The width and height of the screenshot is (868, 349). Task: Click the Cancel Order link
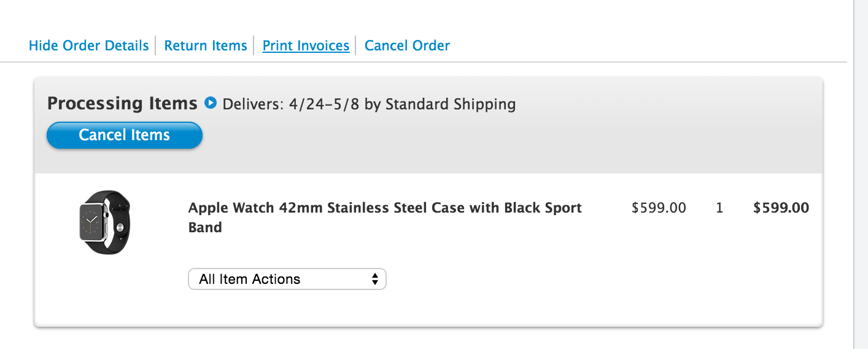[x=407, y=45]
